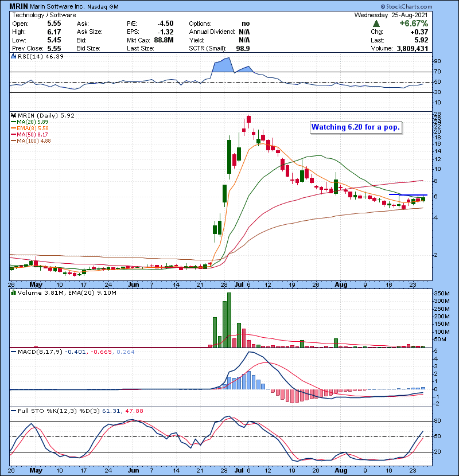Click the 350M label on volume axis
This screenshot has width=459, height=476.
(x=442, y=294)
